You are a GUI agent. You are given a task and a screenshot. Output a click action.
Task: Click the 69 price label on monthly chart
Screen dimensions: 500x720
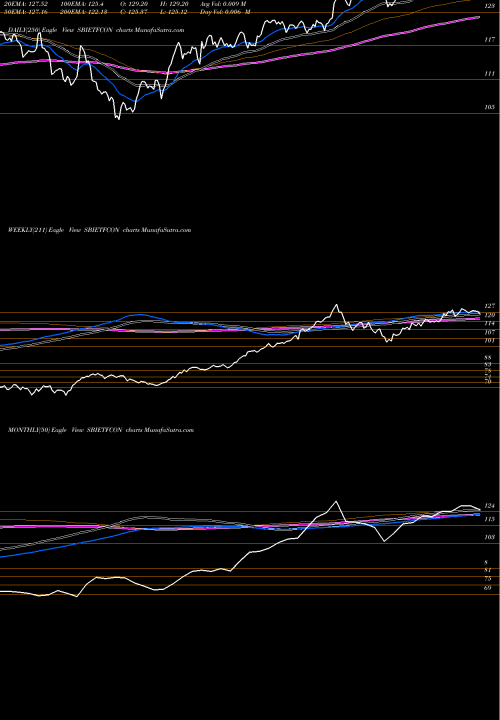click(488, 587)
